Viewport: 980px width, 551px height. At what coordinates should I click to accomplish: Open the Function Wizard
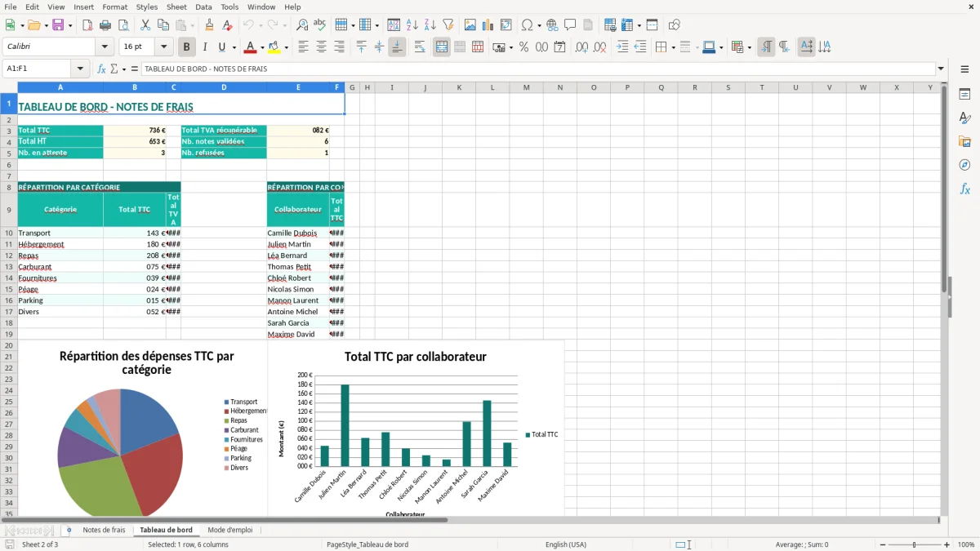(102, 69)
